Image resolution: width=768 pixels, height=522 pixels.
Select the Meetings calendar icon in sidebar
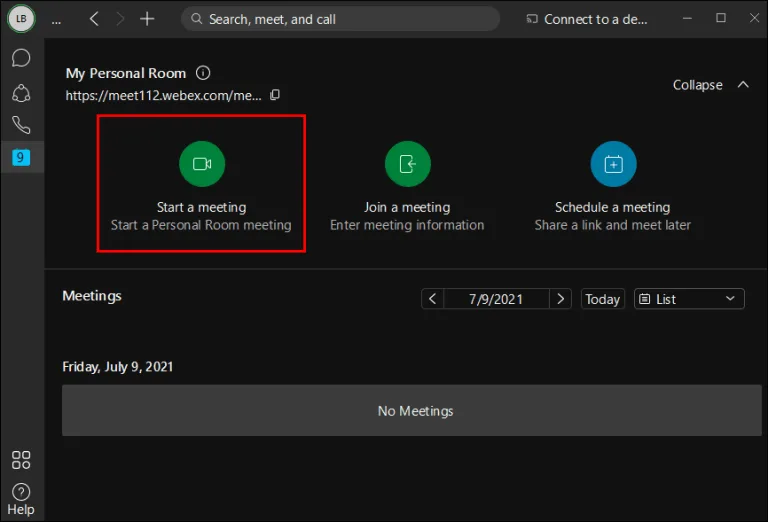tap(21, 157)
